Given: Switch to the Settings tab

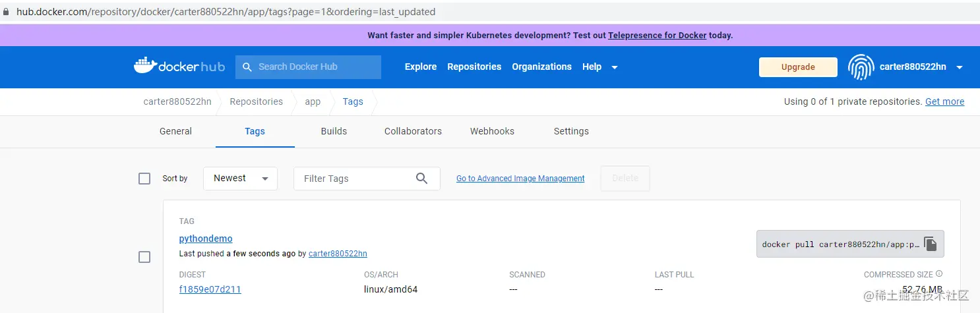Looking at the screenshot, I should (x=571, y=131).
